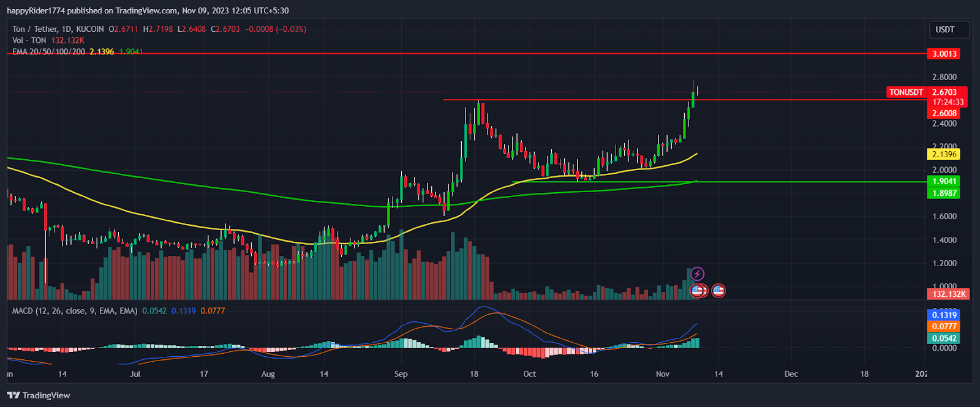Click the green 1.8987 price label
Screen dimensions: 980x407
point(944,193)
